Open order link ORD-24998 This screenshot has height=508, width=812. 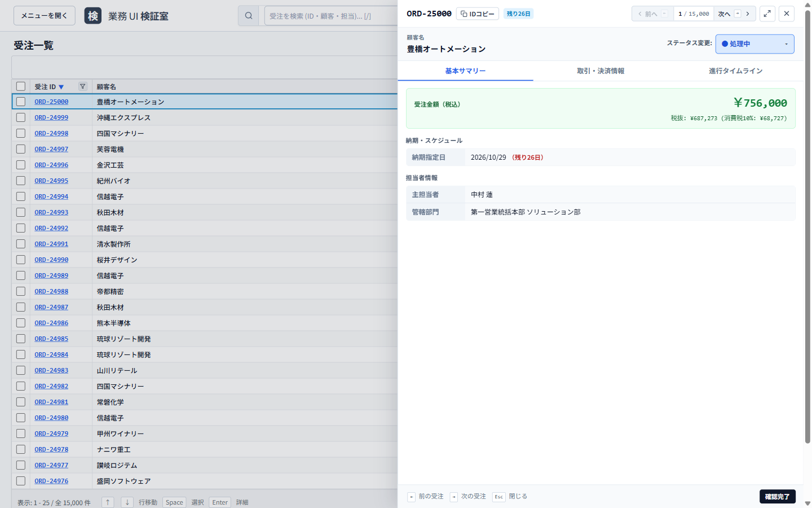[x=51, y=133]
